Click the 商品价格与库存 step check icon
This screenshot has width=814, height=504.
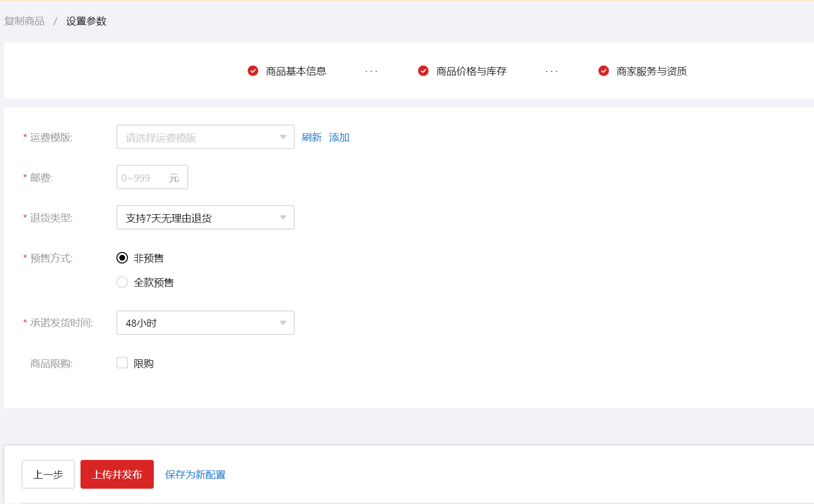click(423, 71)
